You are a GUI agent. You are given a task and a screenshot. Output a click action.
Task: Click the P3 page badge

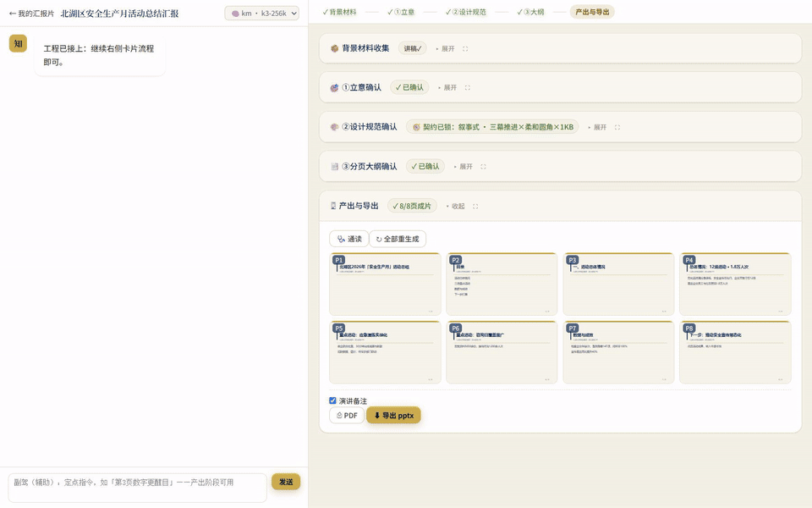[573, 260]
